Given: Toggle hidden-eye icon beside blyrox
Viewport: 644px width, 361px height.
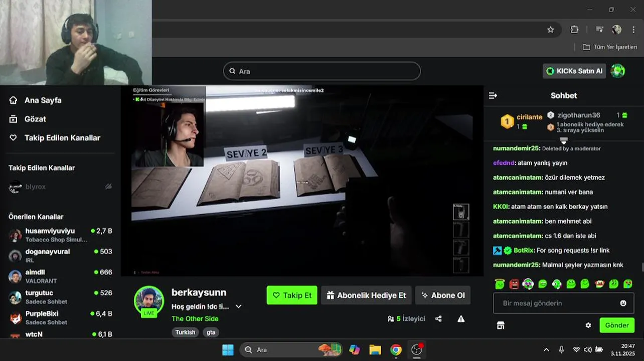Looking at the screenshot, I should (108, 187).
